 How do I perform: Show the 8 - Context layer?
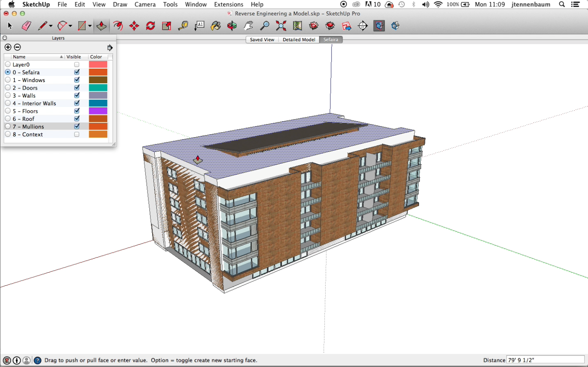point(77,135)
